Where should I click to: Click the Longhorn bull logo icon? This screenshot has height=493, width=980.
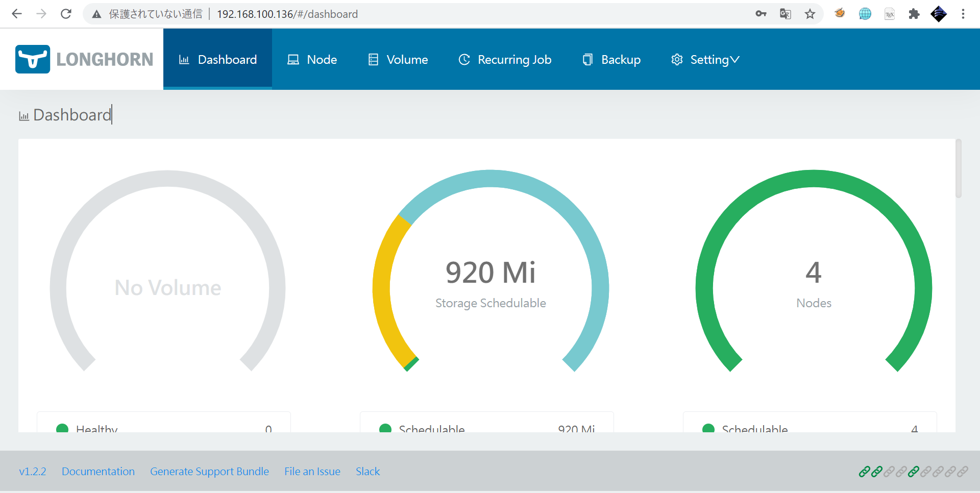coord(33,59)
